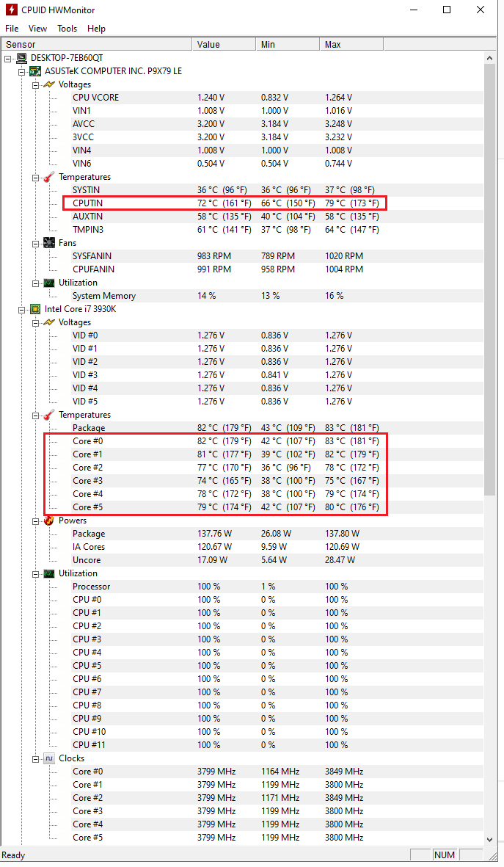Click the motherboard icon beside ASUSTeK COMPUTER
The width and height of the screenshot is (504, 867).
click(x=34, y=71)
